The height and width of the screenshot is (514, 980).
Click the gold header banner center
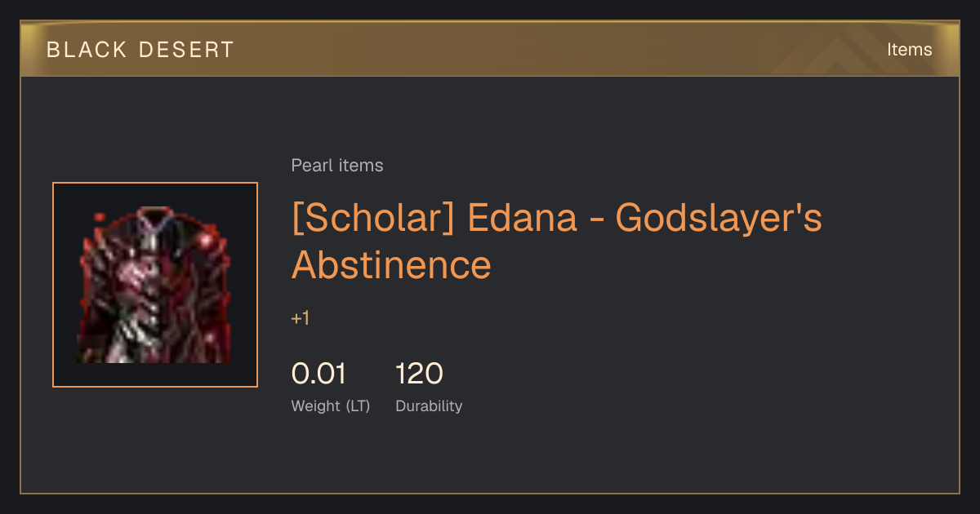click(x=490, y=49)
